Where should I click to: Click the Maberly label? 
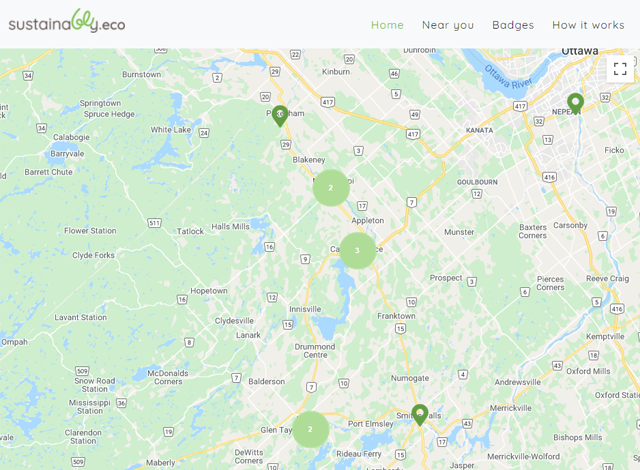click(x=161, y=463)
